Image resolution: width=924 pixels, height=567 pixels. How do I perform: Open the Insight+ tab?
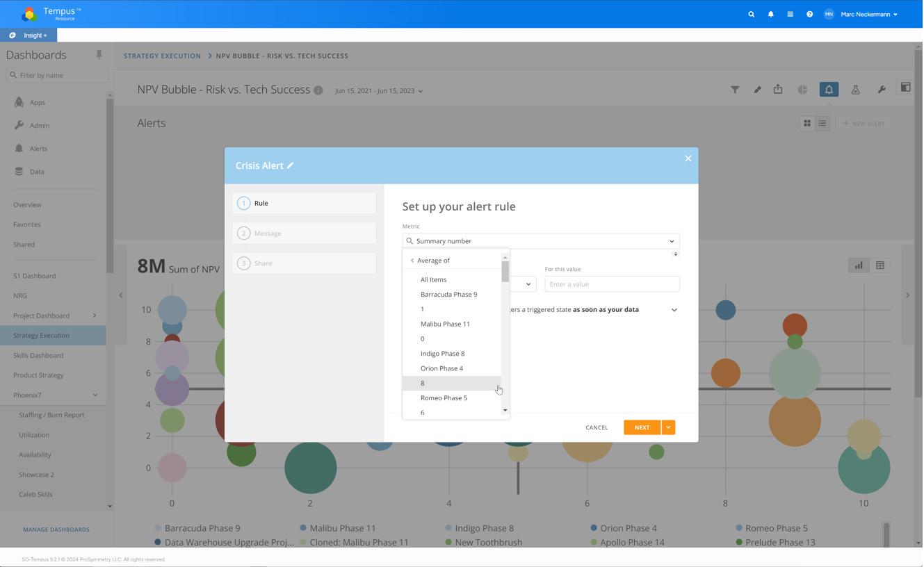click(x=29, y=35)
